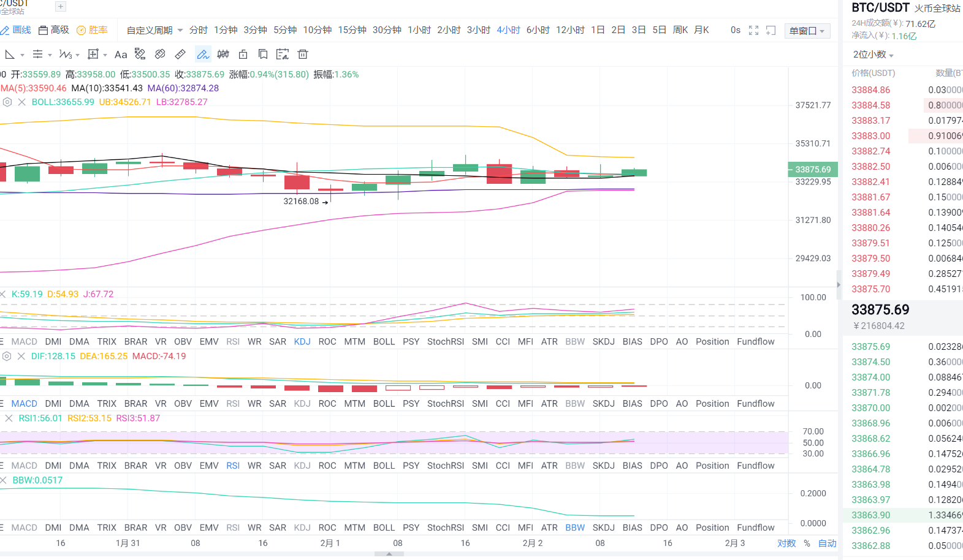Viewport: 963px width, 560px height.
Task: Open BOLL indicator settings gear
Action: tap(7, 102)
